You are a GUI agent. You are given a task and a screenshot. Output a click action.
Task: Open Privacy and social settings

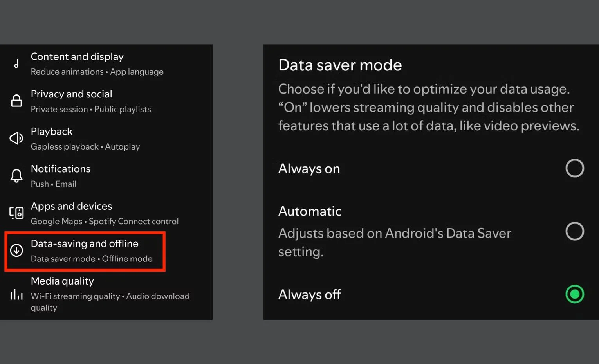pos(106,101)
